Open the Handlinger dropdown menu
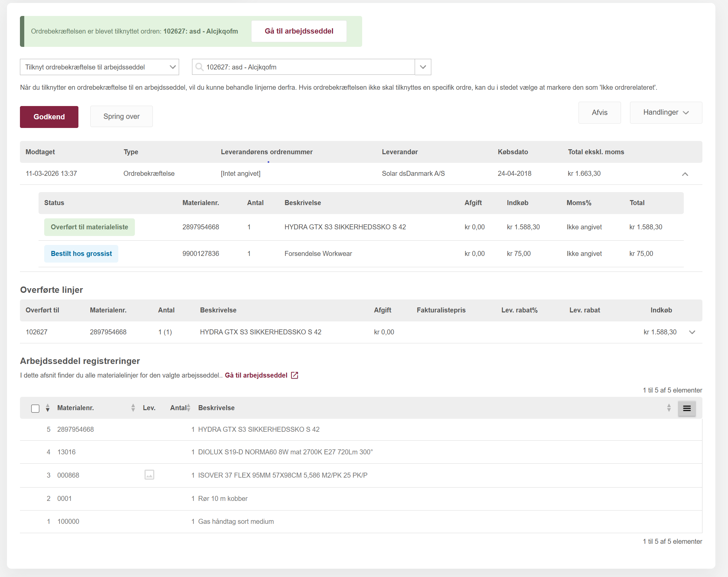 tap(666, 112)
